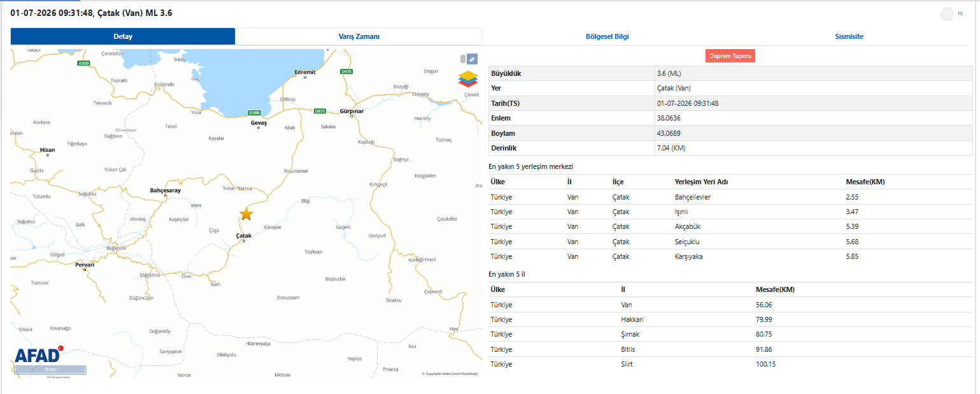This screenshot has height=394, width=980.
Task: Click the D300 road badge near Gevaş
Action: (x=255, y=113)
